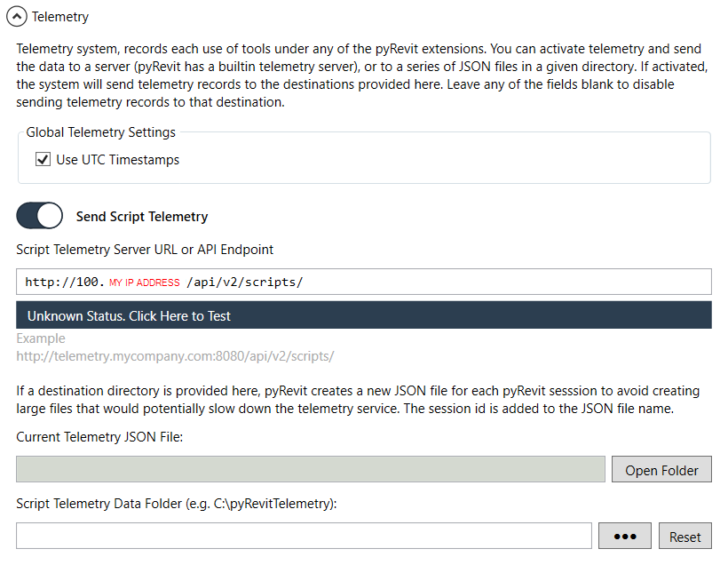
Task: Click the ellipsis button next to data folder
Action: pos(624,536)
